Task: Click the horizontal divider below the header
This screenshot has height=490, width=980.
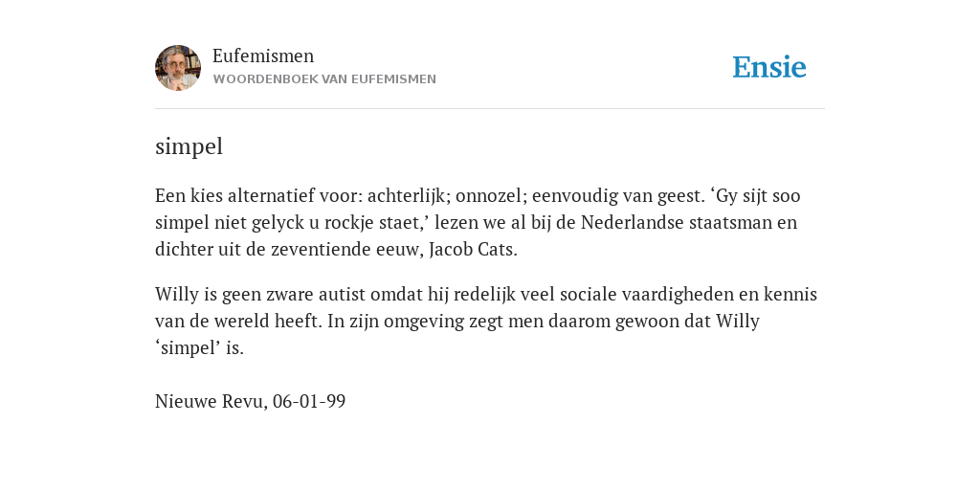Action: tap(490, 109)
